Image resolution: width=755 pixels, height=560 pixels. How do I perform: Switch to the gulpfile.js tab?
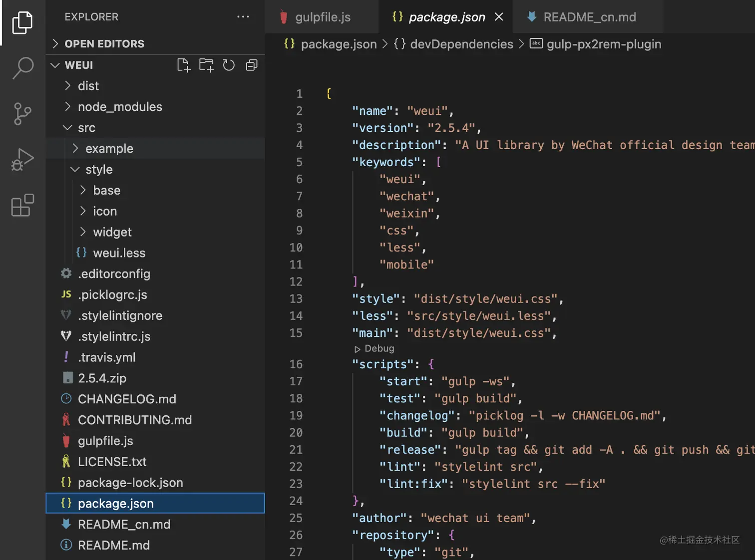point(322,17)
